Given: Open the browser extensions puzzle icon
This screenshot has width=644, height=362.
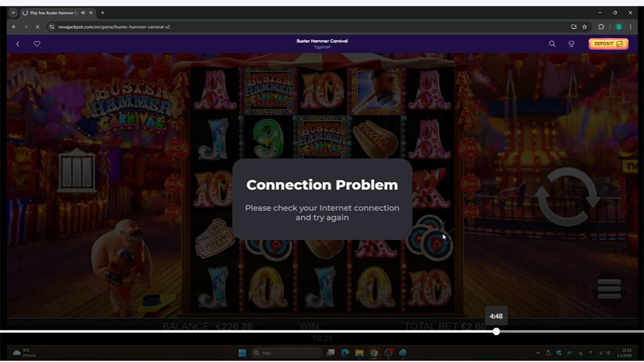Looking at the screenshot, I should pos(601,26).
